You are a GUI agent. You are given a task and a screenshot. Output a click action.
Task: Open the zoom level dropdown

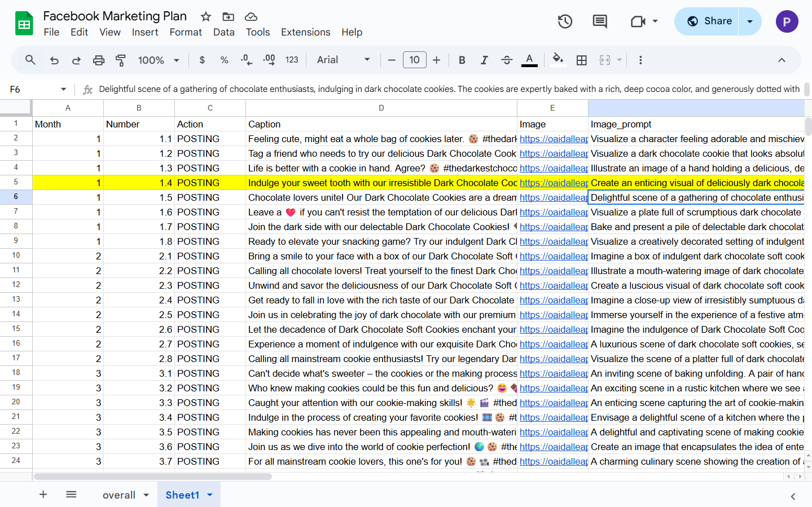[159, 60]
